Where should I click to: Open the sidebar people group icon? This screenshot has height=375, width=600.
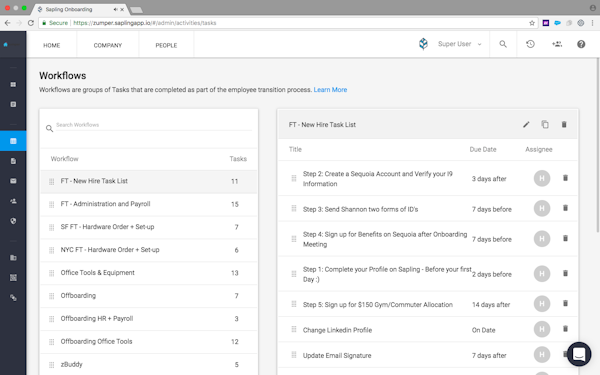pos(13,201)
